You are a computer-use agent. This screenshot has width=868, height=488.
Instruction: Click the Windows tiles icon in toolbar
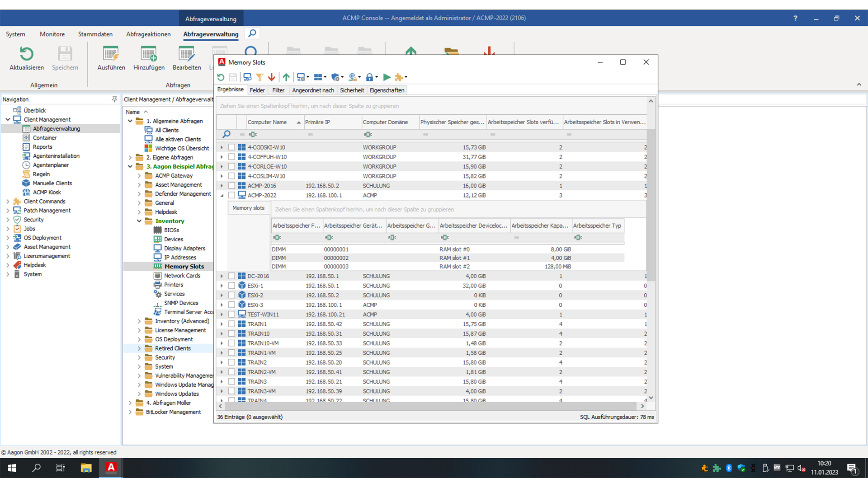318,77
